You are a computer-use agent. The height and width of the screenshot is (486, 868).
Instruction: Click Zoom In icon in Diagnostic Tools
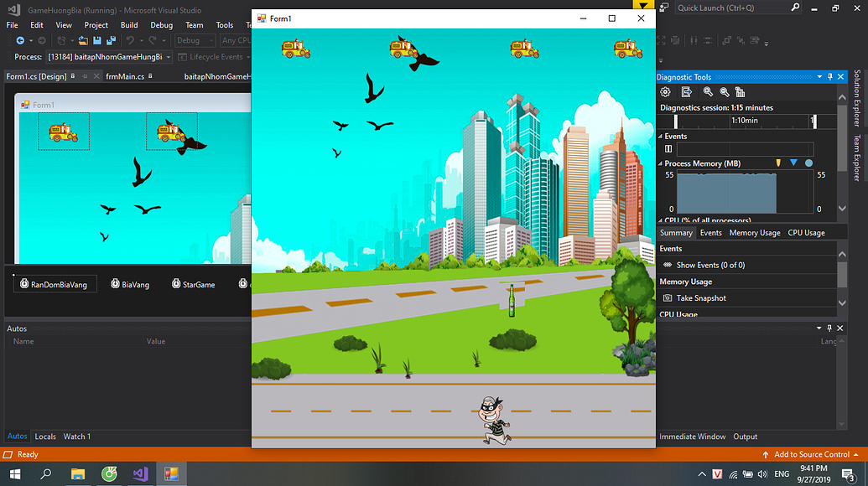point(709,92)
